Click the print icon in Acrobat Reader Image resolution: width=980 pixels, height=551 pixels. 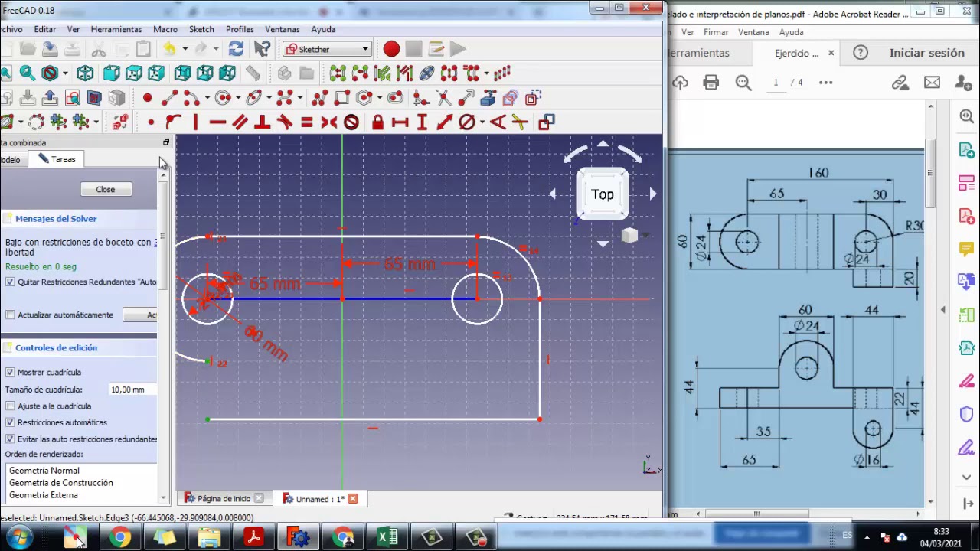(x=711, y=82)
